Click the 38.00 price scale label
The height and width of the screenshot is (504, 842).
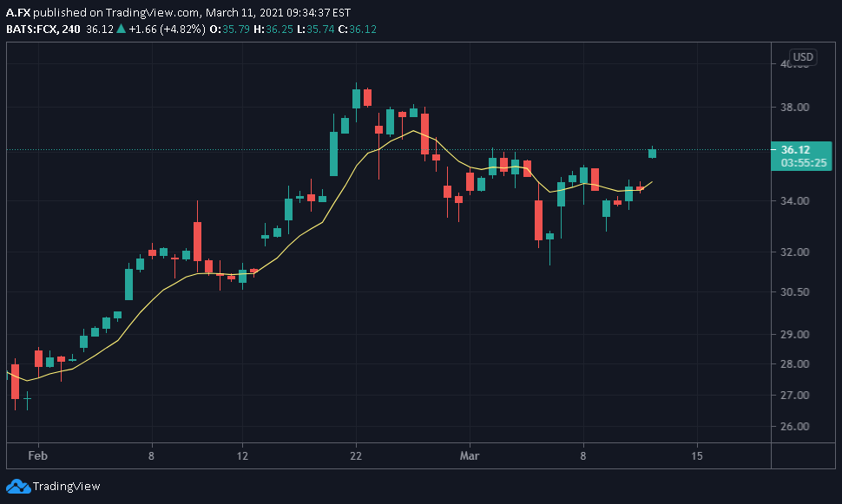tap(795, 108)
